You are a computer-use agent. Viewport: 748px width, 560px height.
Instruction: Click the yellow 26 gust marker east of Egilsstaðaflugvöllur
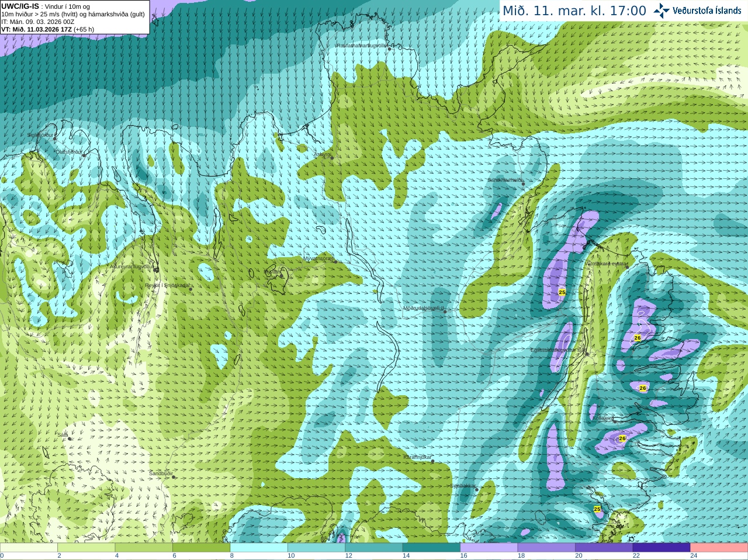click(638, 338)
